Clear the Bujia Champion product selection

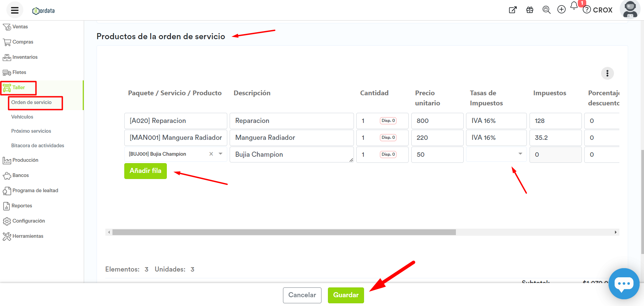pos(211,154)
